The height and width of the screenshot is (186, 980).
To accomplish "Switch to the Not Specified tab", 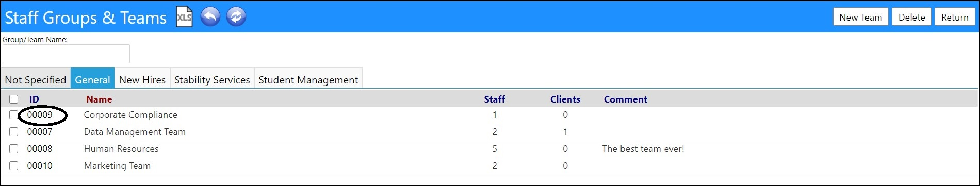I will point(36,79).
